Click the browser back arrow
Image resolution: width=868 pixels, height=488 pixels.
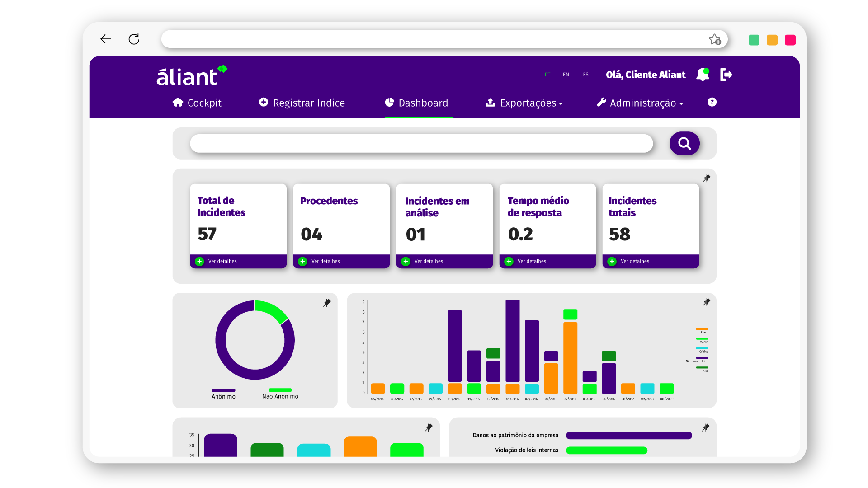[x=105, y=39]
